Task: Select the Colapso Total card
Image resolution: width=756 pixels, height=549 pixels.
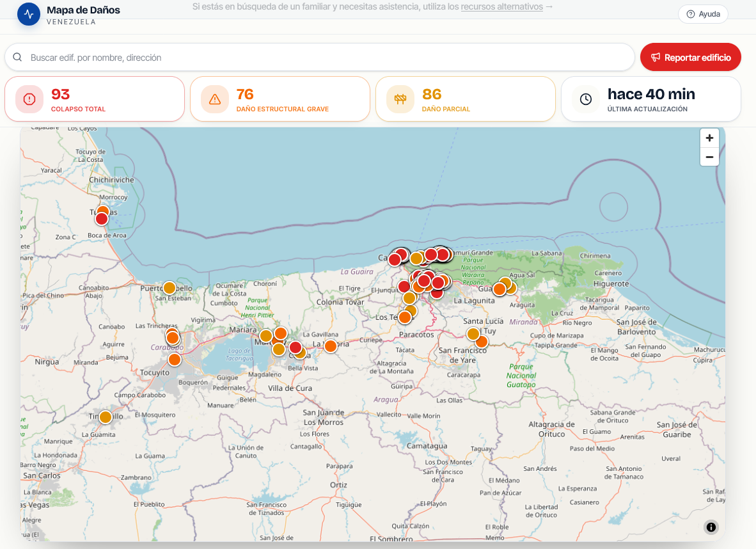Action: [95, 99]
